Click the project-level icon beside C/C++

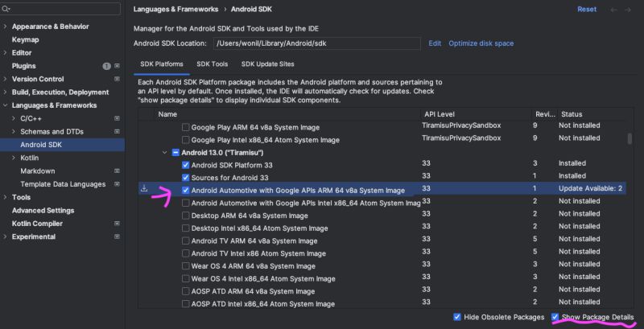(x=117, y=118)
